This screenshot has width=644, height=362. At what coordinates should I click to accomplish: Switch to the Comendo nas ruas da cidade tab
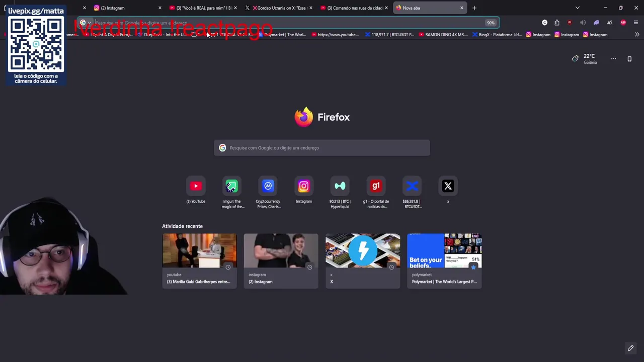pyautogui.click(x=354, y=8)
